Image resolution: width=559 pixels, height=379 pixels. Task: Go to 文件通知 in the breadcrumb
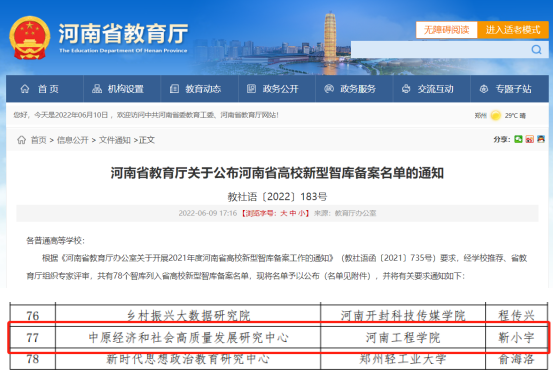115,140
